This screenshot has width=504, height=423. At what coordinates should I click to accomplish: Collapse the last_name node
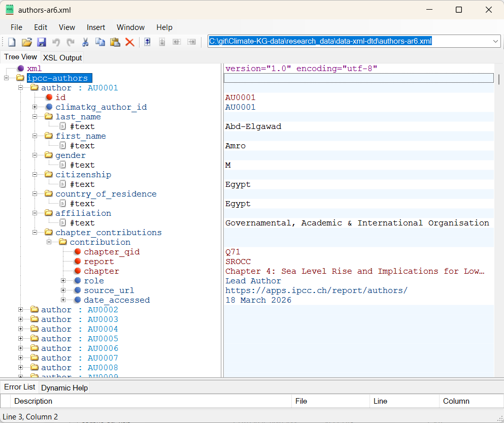click(35, 116)
